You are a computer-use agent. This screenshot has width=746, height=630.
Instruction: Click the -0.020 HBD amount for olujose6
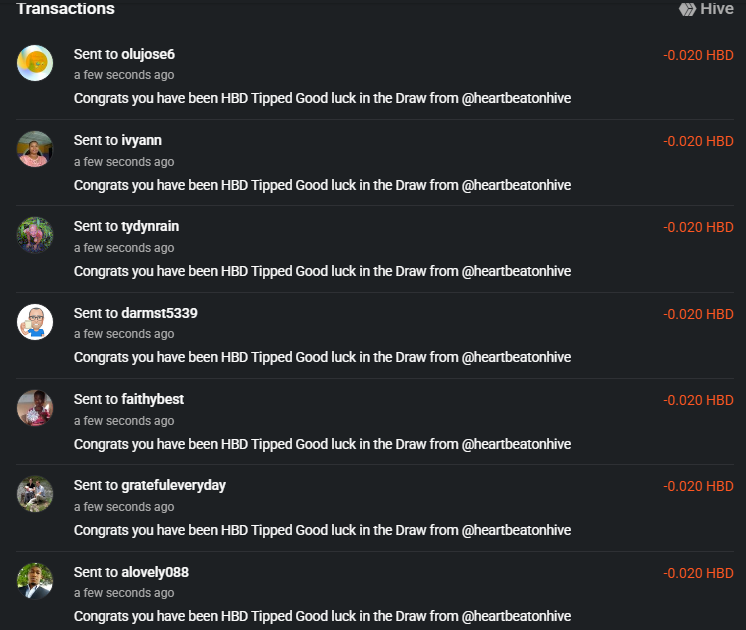click(698, 55)
